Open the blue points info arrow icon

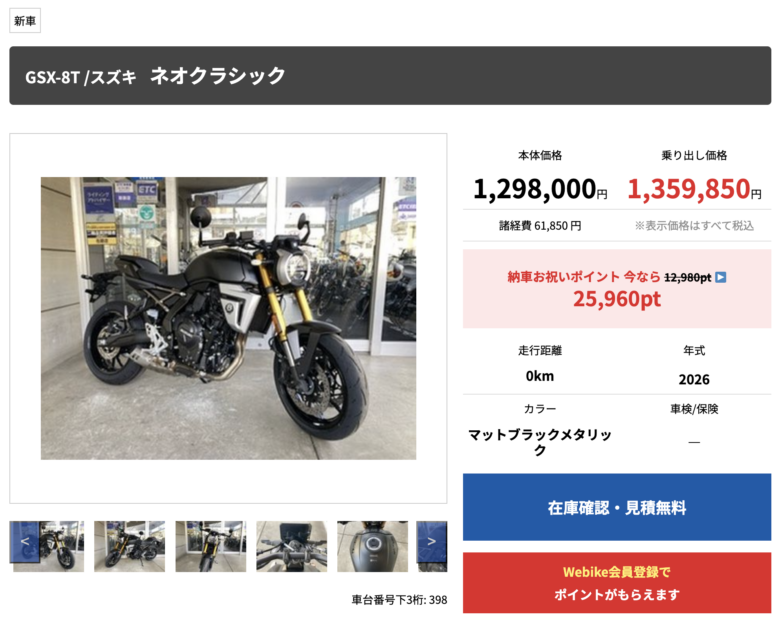(x=720, y=277)
